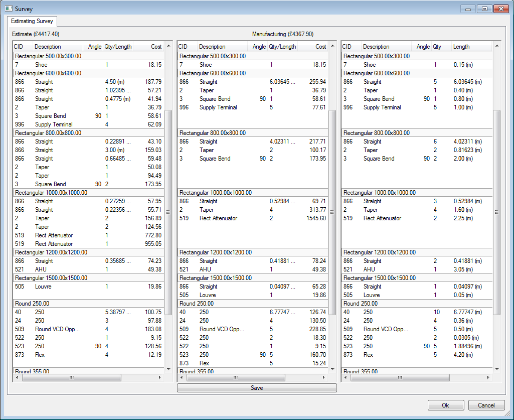Select Estimate Supply Terminal row costing 62.09
The width and height of the screenshot is (514, 420).
click(x=88, y=124)
